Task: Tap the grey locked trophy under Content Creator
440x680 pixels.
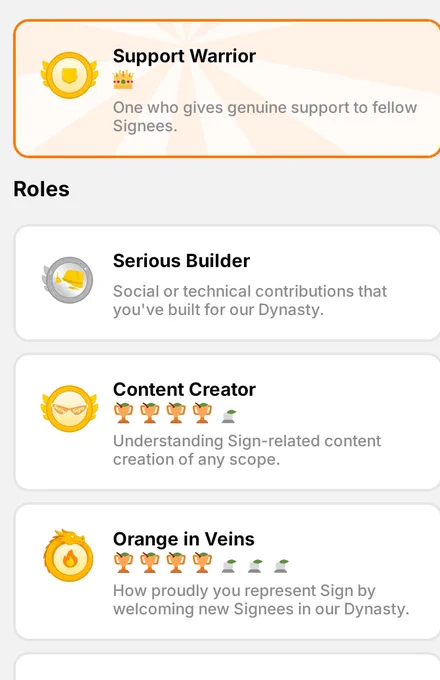Action: (228, 416)
